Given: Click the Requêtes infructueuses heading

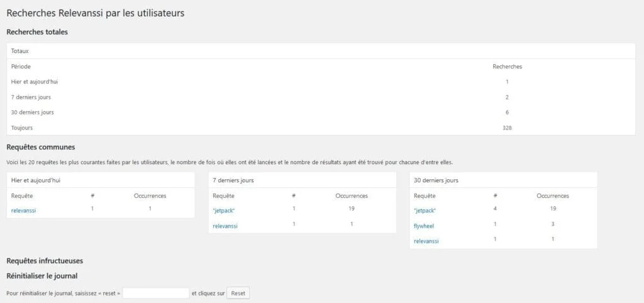Looking at the screenshot, I should point(44,260).
